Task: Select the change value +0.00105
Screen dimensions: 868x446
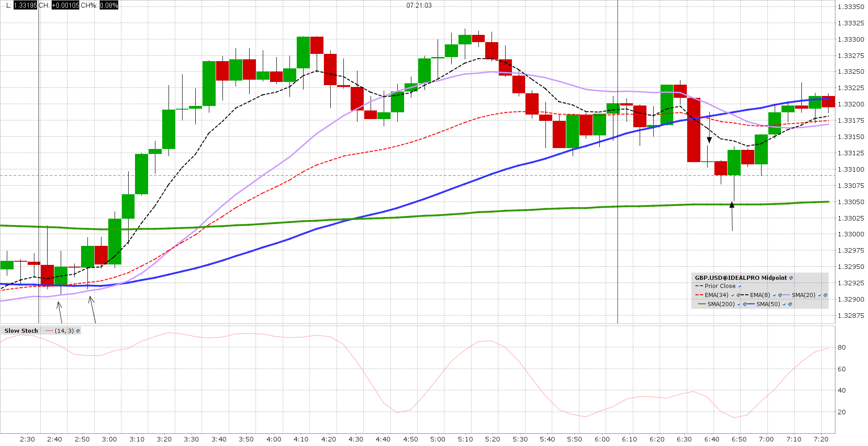Action: 65,5
